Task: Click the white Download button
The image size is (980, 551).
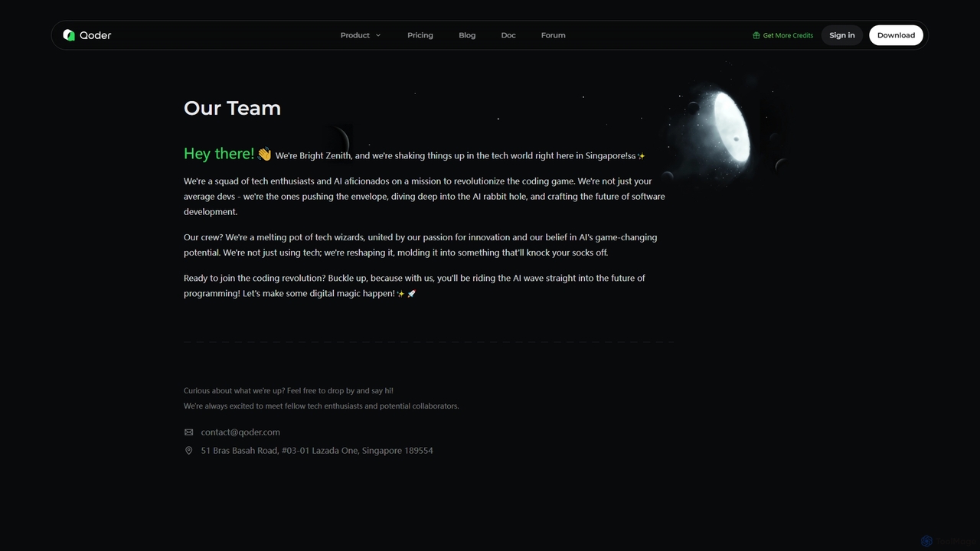Action: tap(896, 35)
